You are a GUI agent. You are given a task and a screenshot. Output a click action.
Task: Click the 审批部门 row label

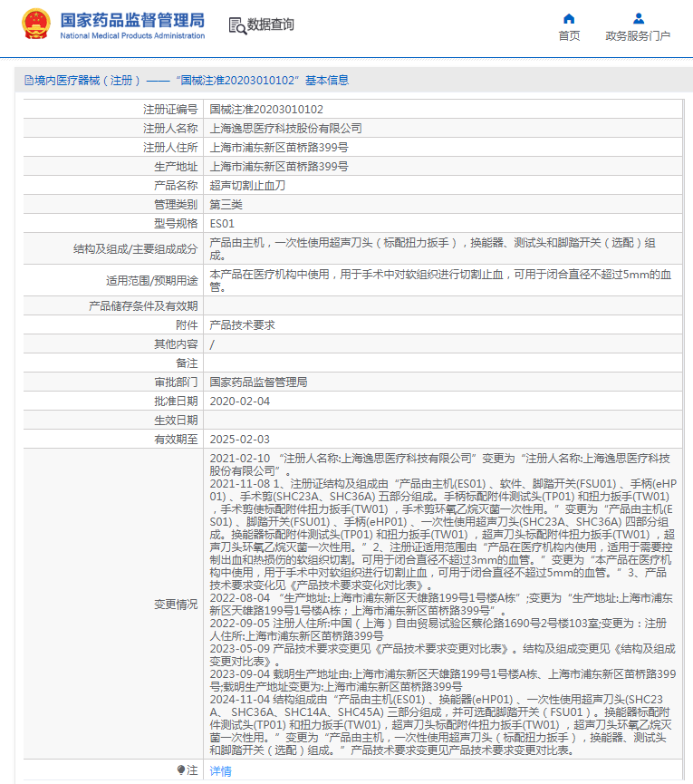tap(176, 382)
